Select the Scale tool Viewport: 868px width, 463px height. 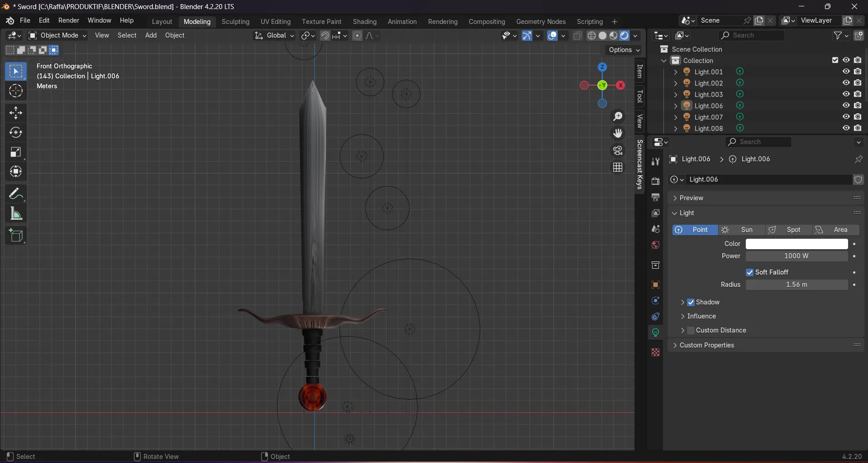pos(16,152)
